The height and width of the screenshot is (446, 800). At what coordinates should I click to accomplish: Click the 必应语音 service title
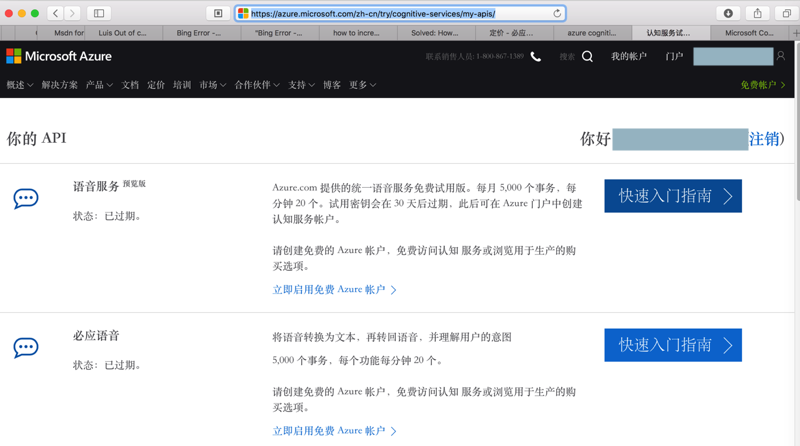click(96, 336)
